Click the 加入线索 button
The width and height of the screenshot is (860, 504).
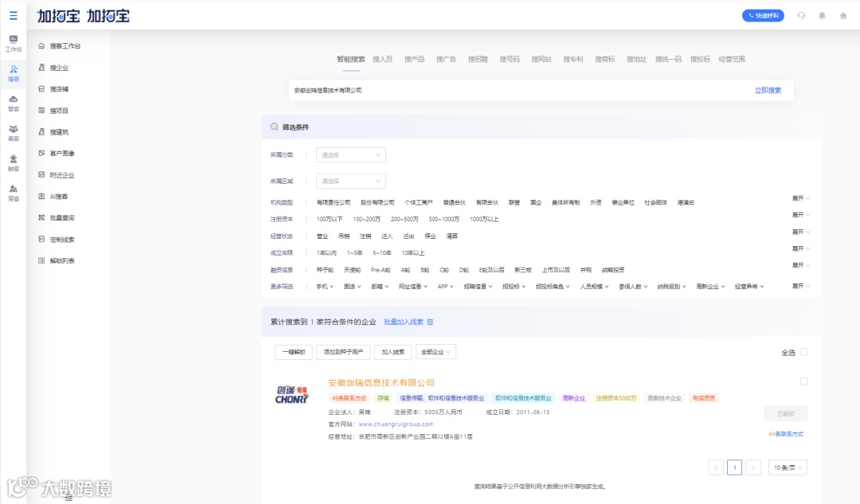tap(393, 352)
